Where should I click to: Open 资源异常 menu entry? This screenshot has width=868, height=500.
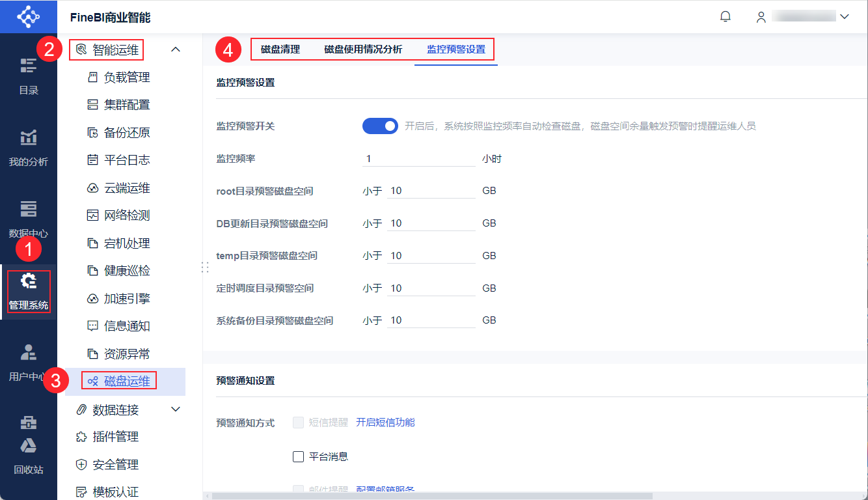128,354
